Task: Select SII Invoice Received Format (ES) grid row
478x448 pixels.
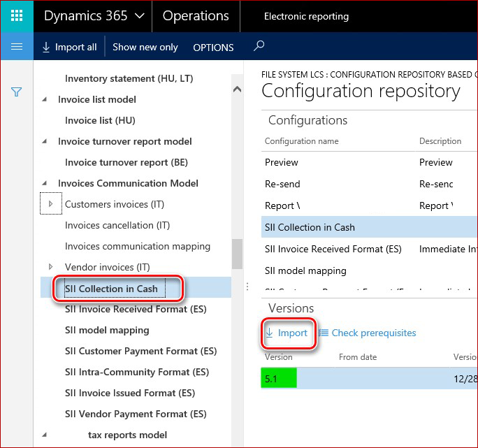Action: coord(370,249)
